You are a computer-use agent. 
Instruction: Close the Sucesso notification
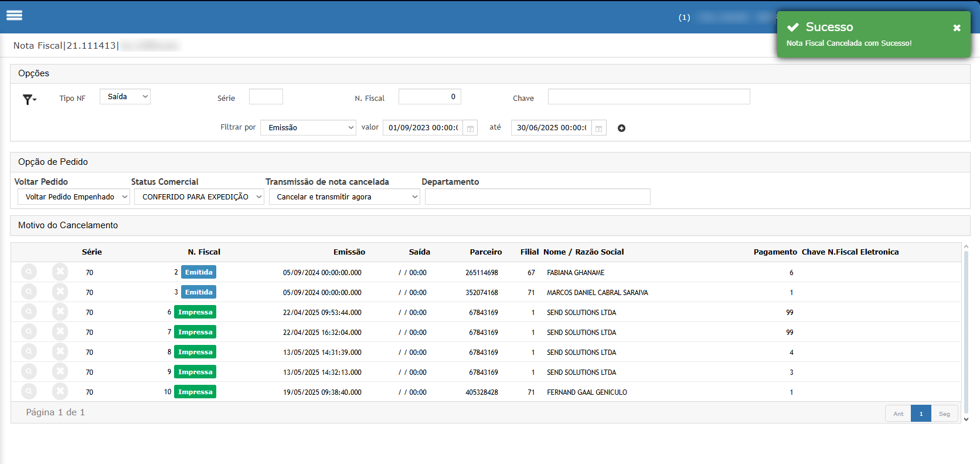click(x=957, y=28)
